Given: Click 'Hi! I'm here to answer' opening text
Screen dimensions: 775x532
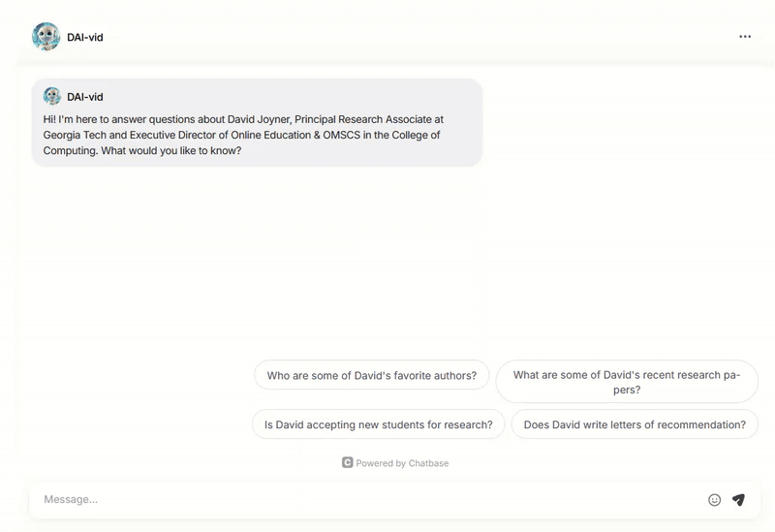Looking at the screenshot, I should (99, 120).
